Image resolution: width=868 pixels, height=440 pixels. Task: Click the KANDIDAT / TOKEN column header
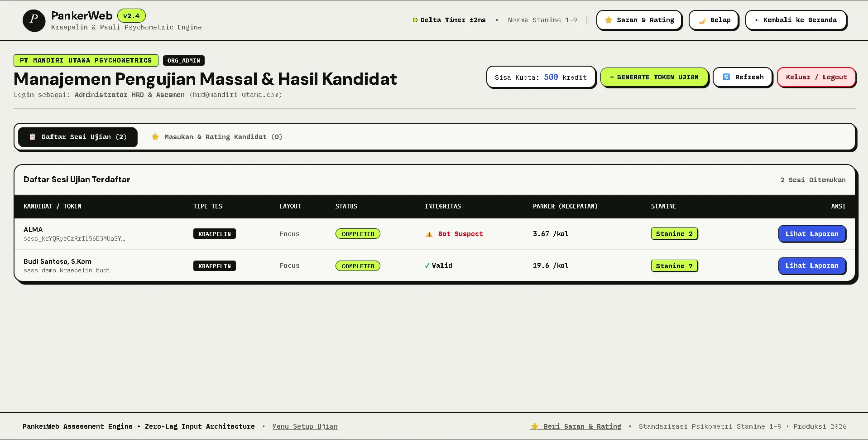click(x=53, y=206)
